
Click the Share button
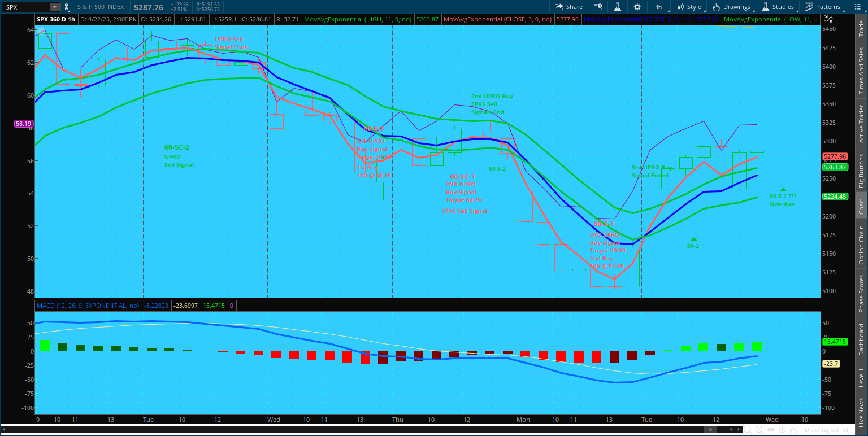568,7
